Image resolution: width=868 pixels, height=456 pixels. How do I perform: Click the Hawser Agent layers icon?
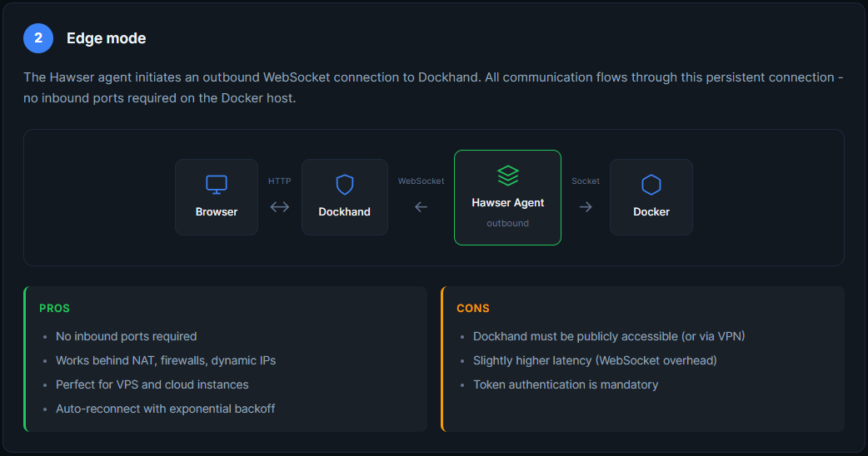(x=507, y=176)
